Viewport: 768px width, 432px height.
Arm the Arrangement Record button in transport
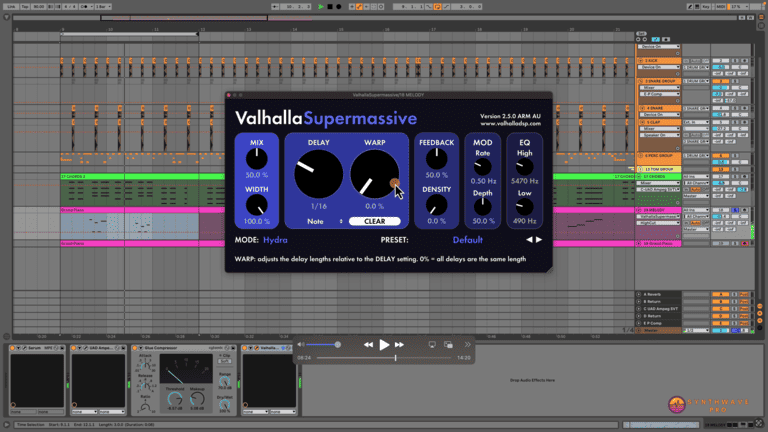click(338, 7)
